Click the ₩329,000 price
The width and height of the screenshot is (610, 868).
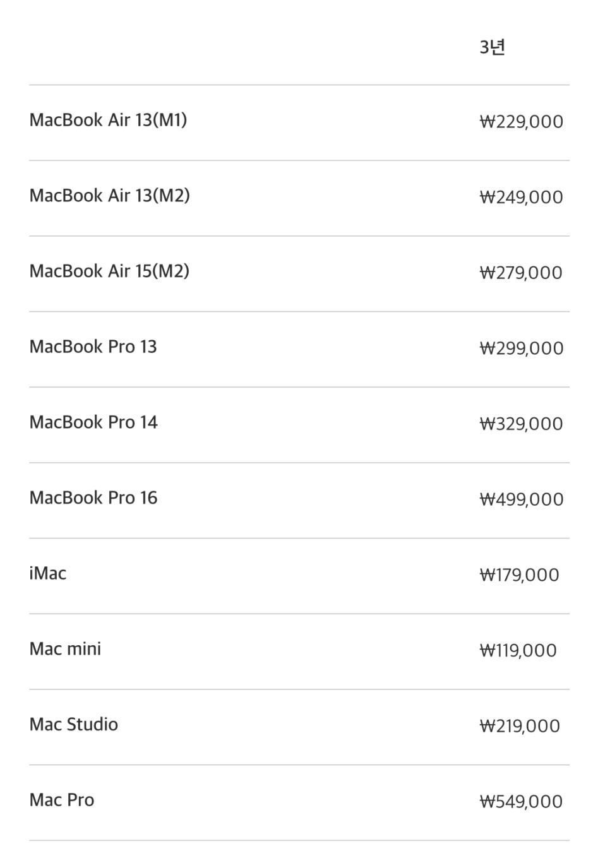coord(521,424)
